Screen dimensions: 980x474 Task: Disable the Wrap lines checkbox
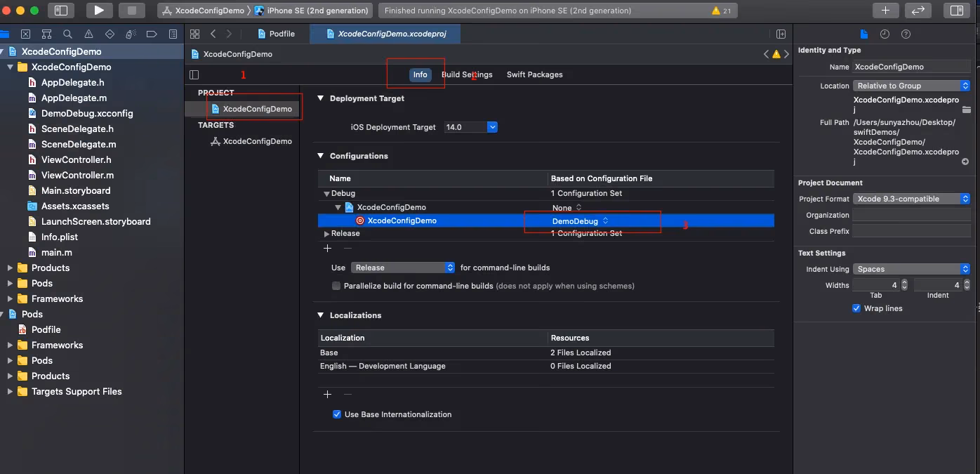(x=856, y=308)
